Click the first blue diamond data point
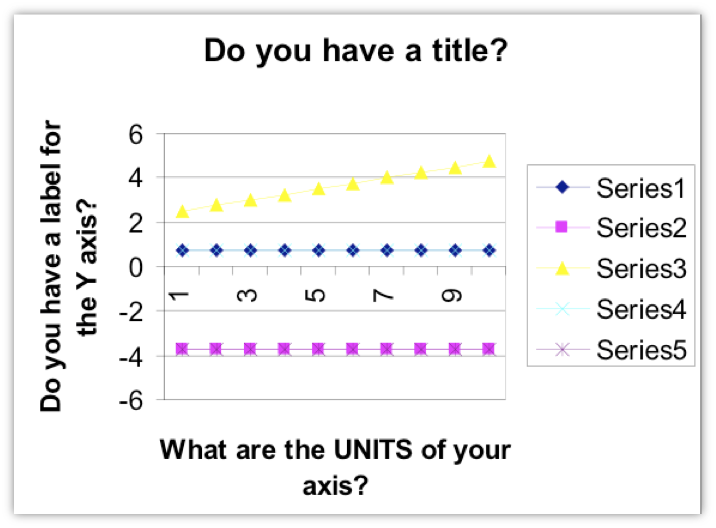Image resolution: width=716 pixels, height=528 pixels. pos(182,250)
